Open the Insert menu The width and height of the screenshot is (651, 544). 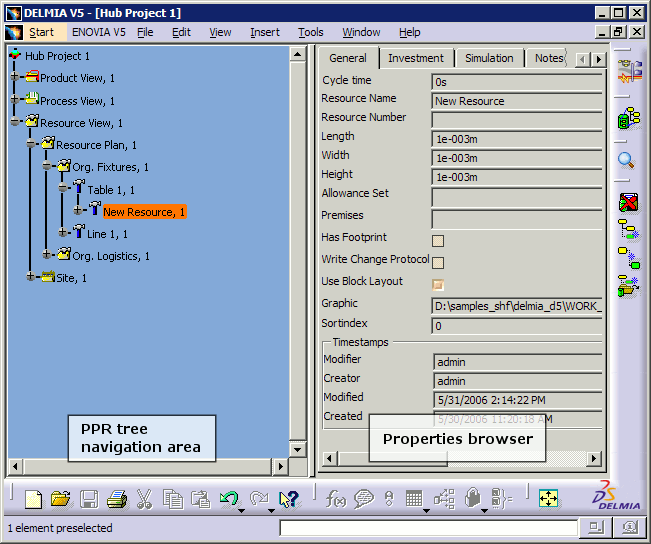(265, 32)
